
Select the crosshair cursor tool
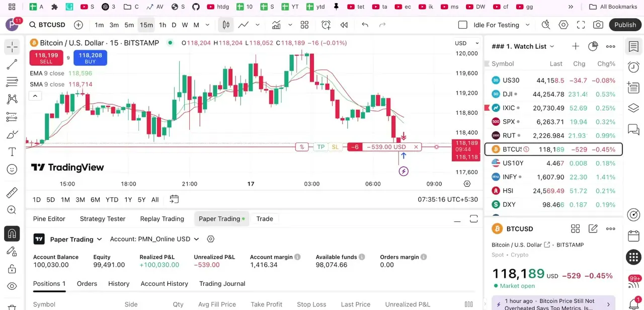pos(12,47)
